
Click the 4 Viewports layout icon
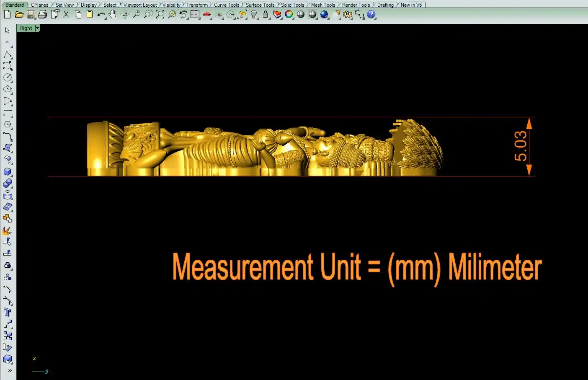pos(195,14)
